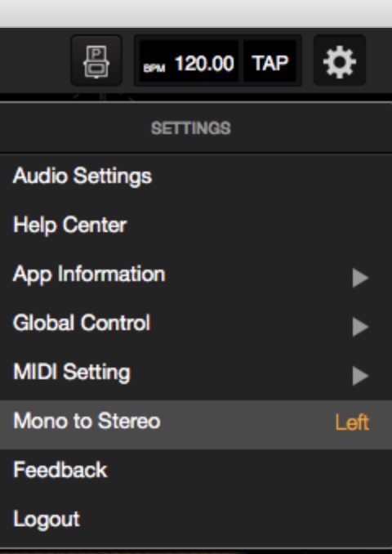Select App Information menu item
Image resolution: width=392 pixels, height=554 pixels.
196,275
